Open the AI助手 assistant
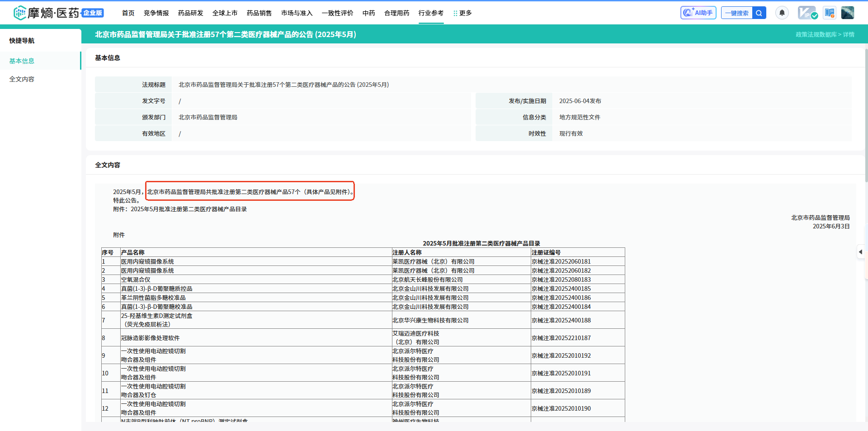This screenshot has height=431, width=868. click(698, 13)
